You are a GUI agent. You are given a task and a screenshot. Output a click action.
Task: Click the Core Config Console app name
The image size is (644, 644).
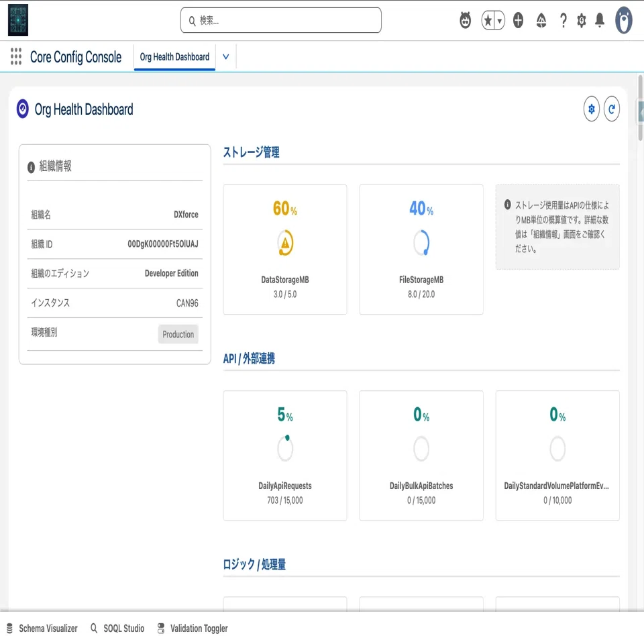pyautogui.click(x=76, y=56)
